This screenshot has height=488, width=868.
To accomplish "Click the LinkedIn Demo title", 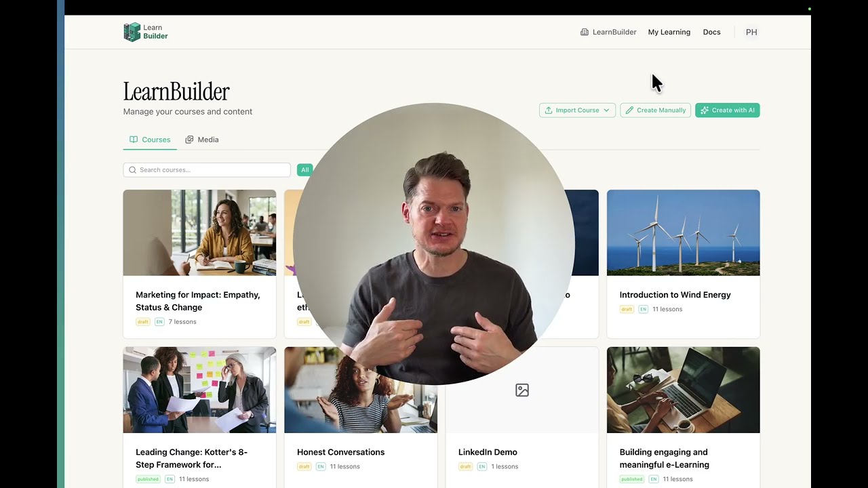I will pos(488,452).
